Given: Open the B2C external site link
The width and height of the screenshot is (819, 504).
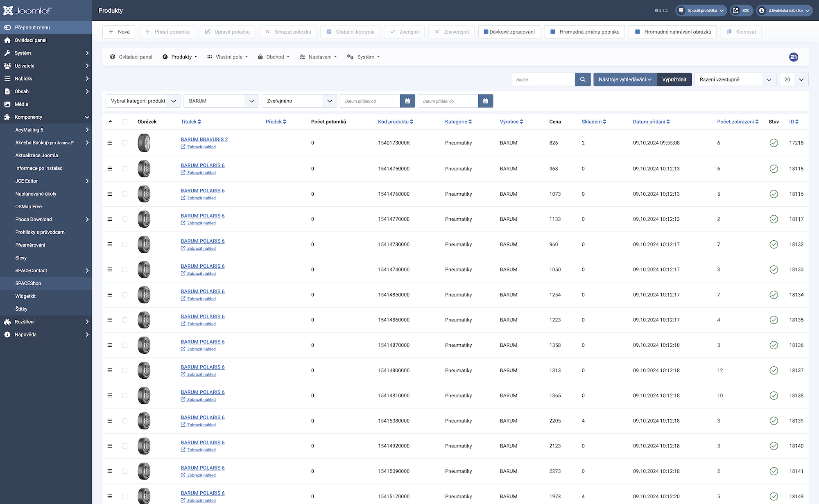Looking at the screenshot, I should point(741,11).
